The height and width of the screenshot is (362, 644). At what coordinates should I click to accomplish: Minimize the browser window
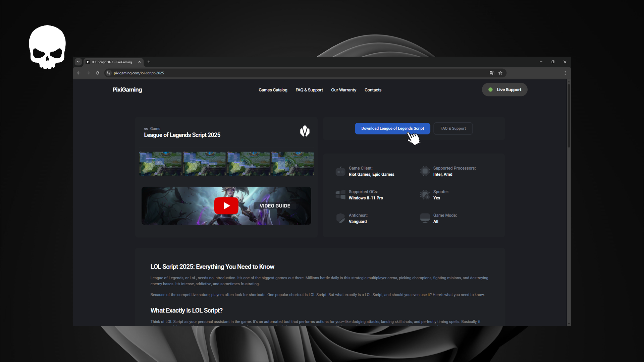click(541, 62)
